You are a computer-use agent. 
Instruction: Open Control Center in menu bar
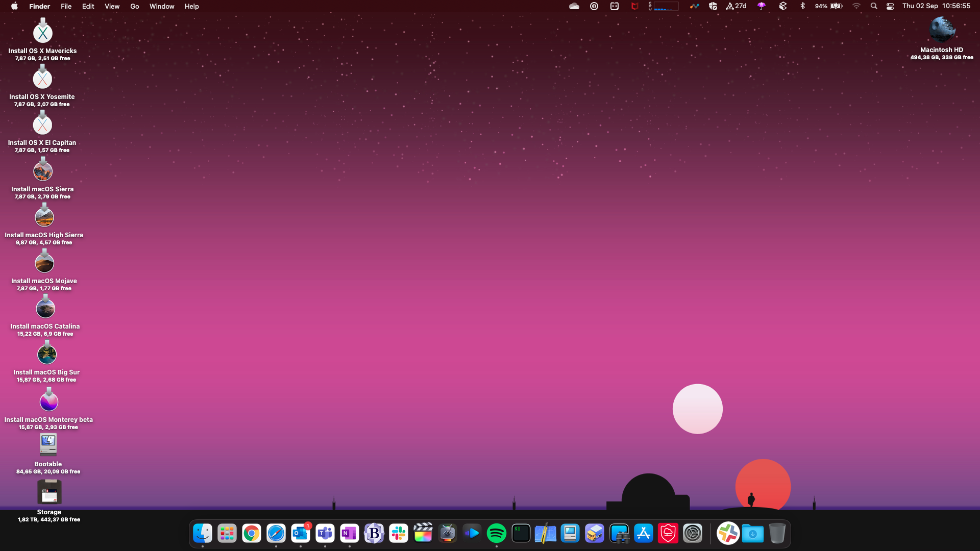[x=890, y=6]
